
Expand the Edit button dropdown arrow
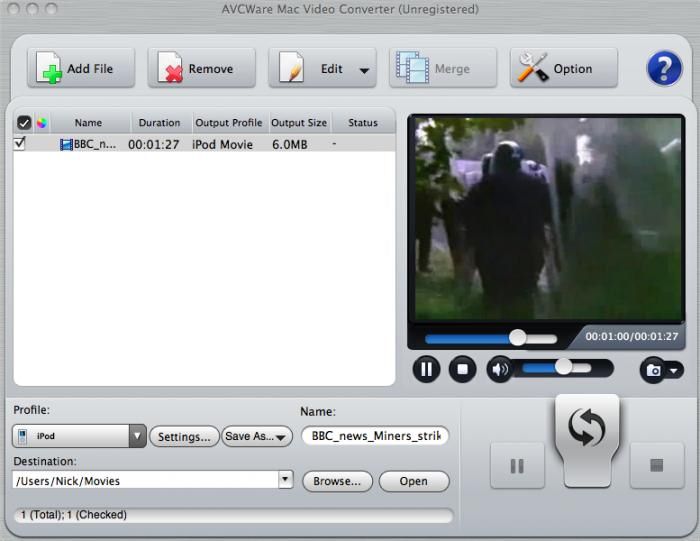click(364, 70)
